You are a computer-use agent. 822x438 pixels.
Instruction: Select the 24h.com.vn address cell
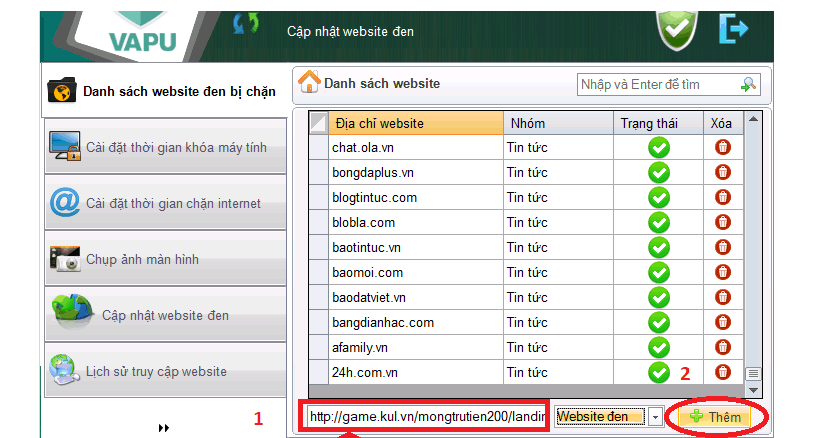(x=416, y=373)
